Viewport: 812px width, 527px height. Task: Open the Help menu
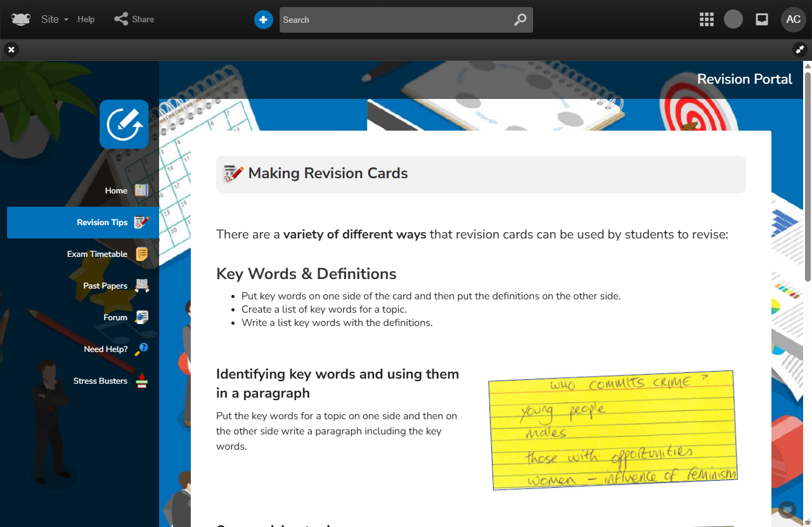tap(86, 19)
